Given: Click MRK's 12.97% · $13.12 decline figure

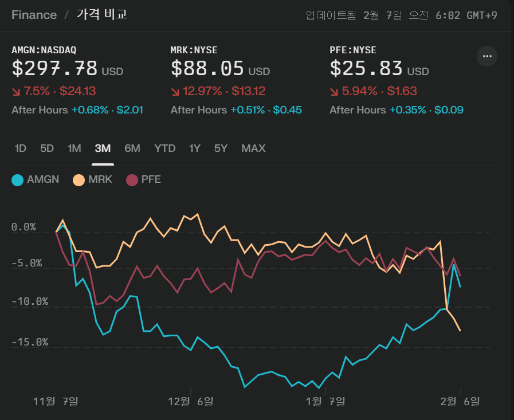Looking at the screenshot, I should coord(224,91).
